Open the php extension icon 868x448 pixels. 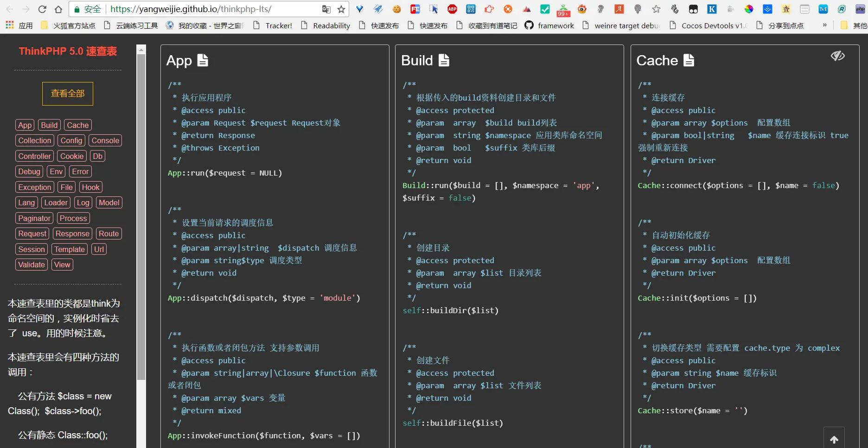click(x=860, y=9)
